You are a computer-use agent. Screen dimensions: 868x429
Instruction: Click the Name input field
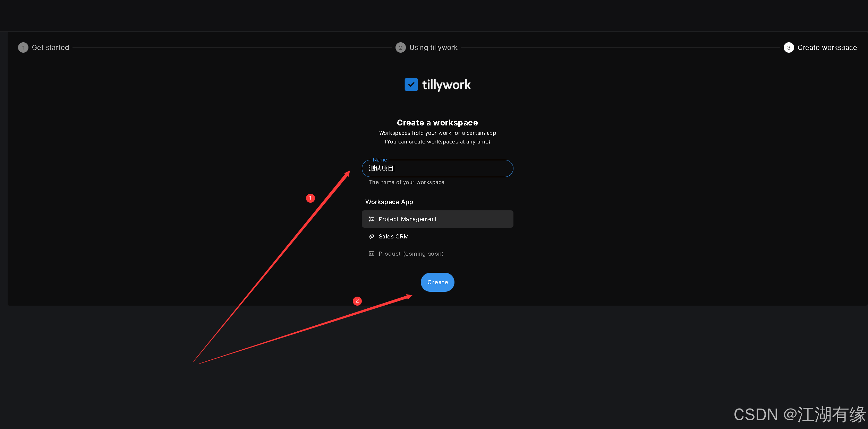click(437, 168)
